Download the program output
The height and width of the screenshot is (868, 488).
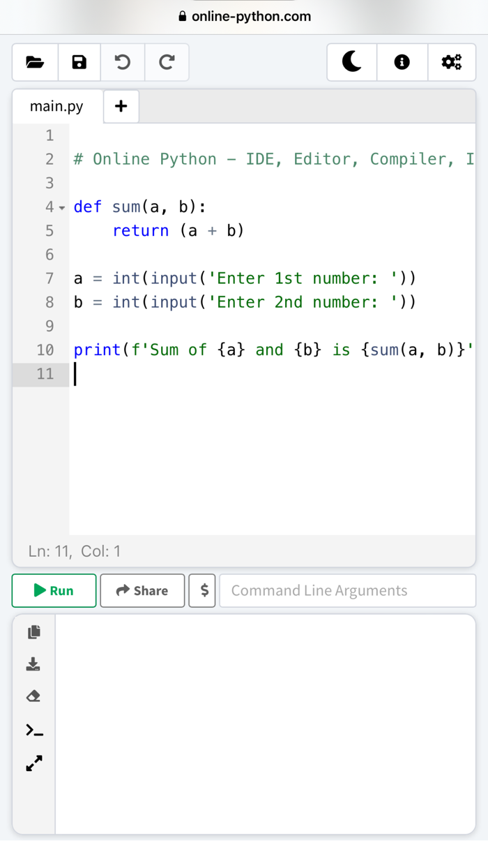coord(33,663)
